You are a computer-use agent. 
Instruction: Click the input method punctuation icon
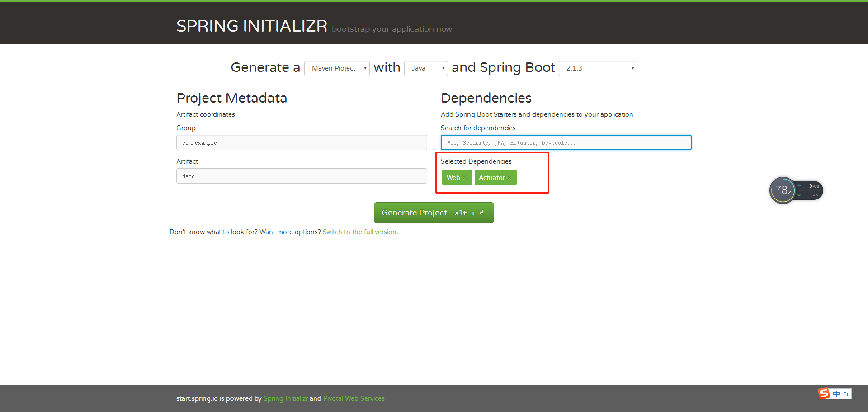846,394
